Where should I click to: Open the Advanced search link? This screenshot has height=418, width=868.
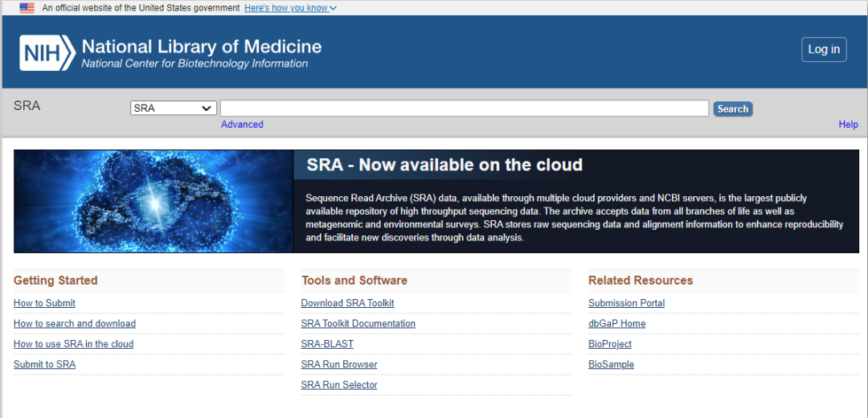(242, 125)
